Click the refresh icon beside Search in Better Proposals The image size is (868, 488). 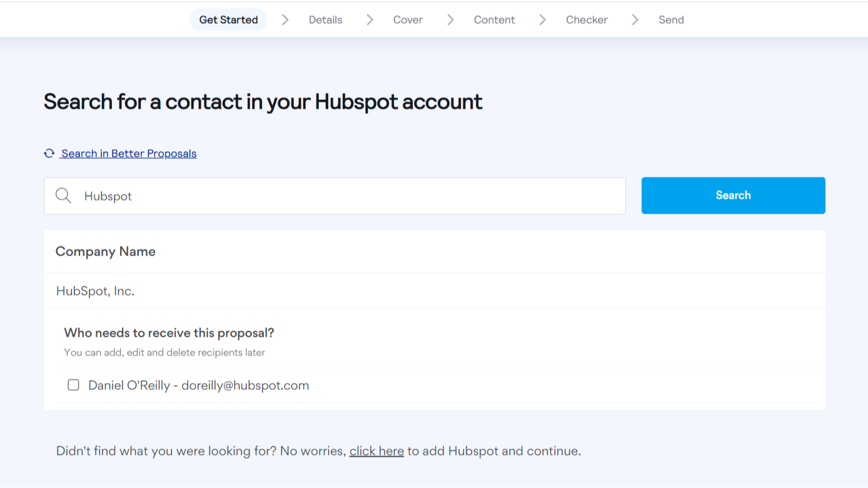click(x=49, y=154)
